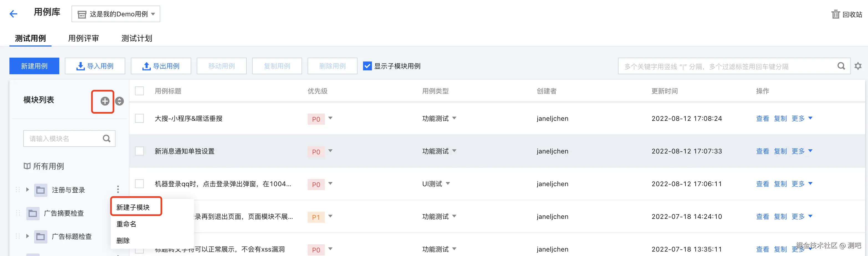Check the select-all header checkbox
The image size is (868, 256).
[139, 91]
